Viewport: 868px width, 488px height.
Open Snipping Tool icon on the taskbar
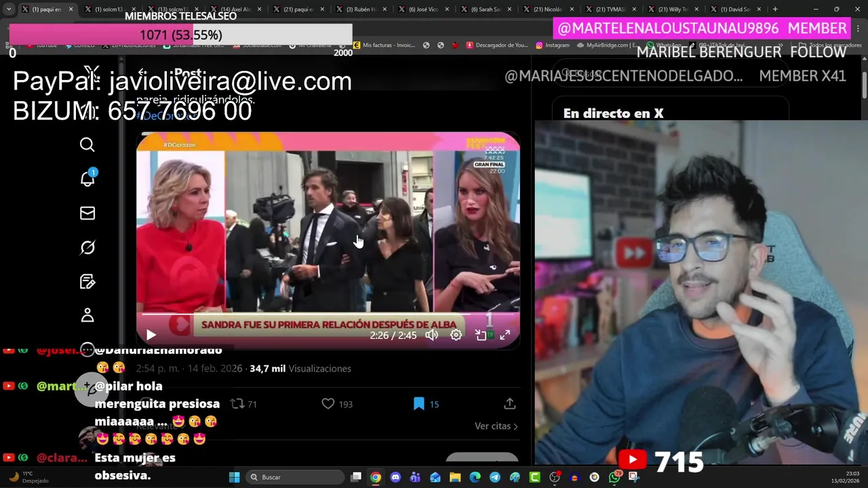[x=633, y=477]
